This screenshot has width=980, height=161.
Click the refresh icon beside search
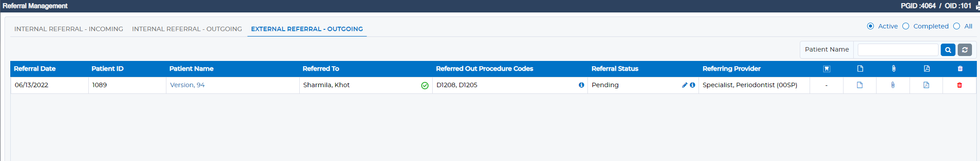[x=965, y=50]
